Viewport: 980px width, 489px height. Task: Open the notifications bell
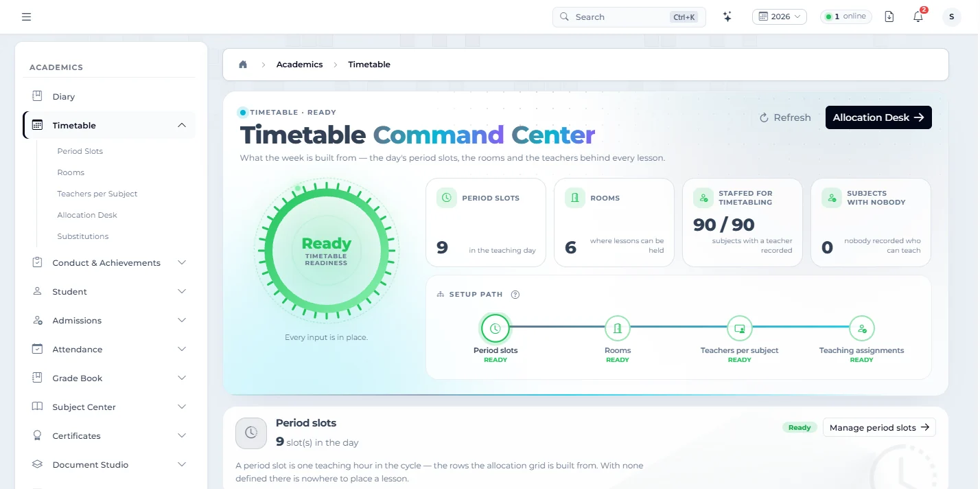918,16
